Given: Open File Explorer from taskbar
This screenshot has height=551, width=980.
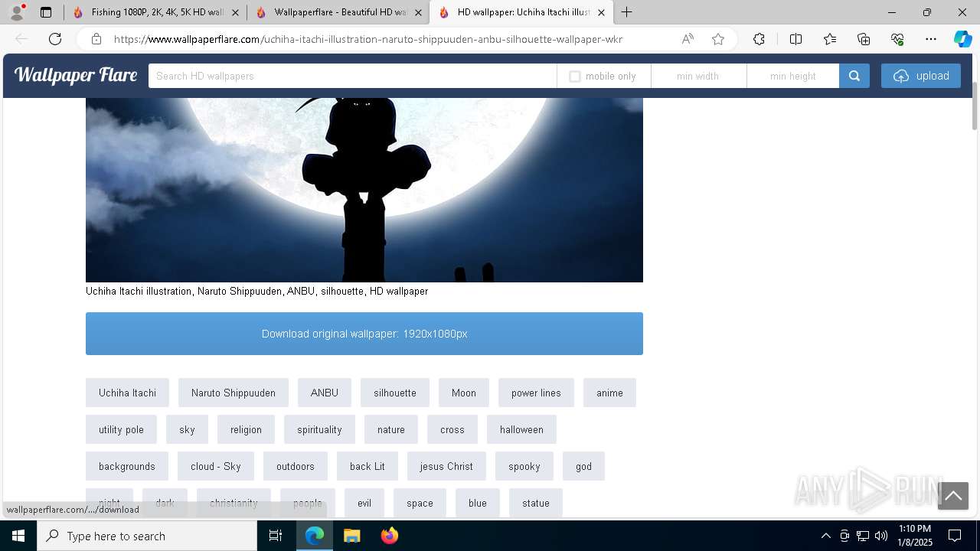Looking at the screenshot, I should coord(351,536).
